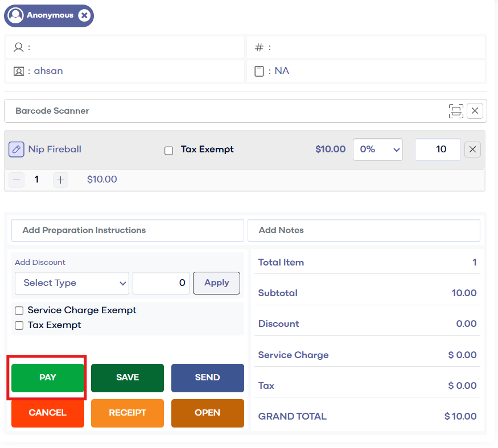Cancel the order with CANCEL button
Screen dimensions: 498x448
pos(48,413)
